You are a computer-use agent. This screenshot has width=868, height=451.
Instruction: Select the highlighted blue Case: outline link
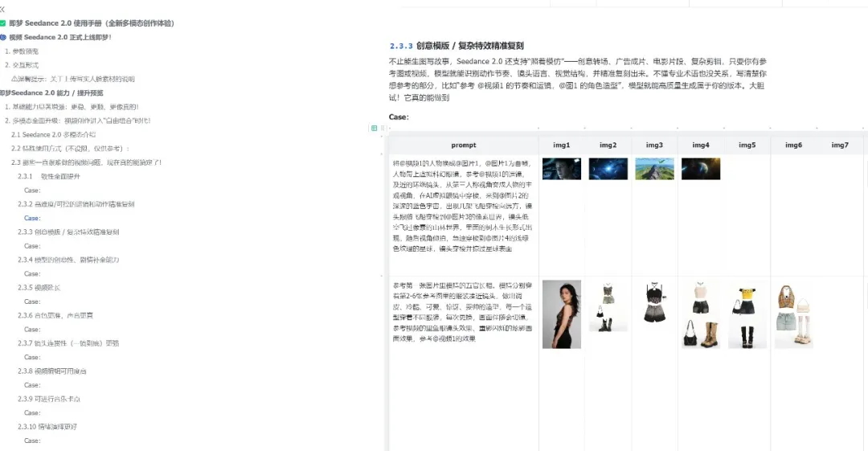click(32, 218)
